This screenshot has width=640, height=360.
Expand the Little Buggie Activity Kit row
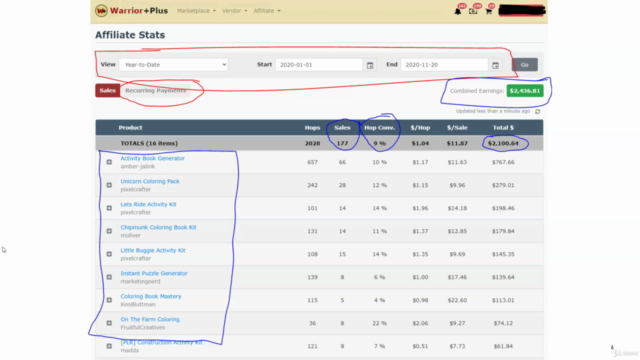pyautogui.click(x=109, y=254)
